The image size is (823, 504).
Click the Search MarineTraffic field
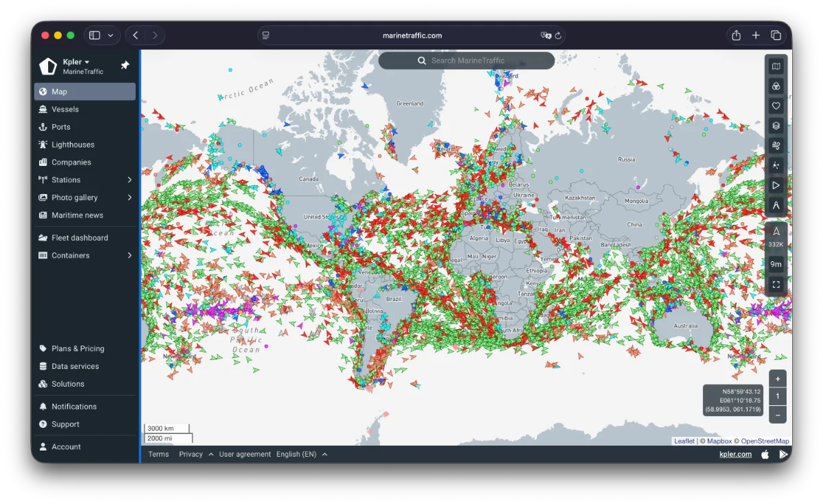click(x=466, y=60)
